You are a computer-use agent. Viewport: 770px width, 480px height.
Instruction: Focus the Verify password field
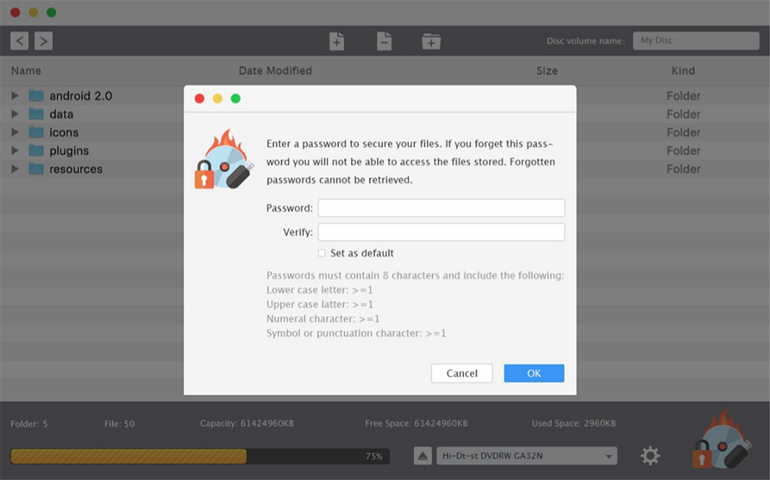[x=441, y=232]
